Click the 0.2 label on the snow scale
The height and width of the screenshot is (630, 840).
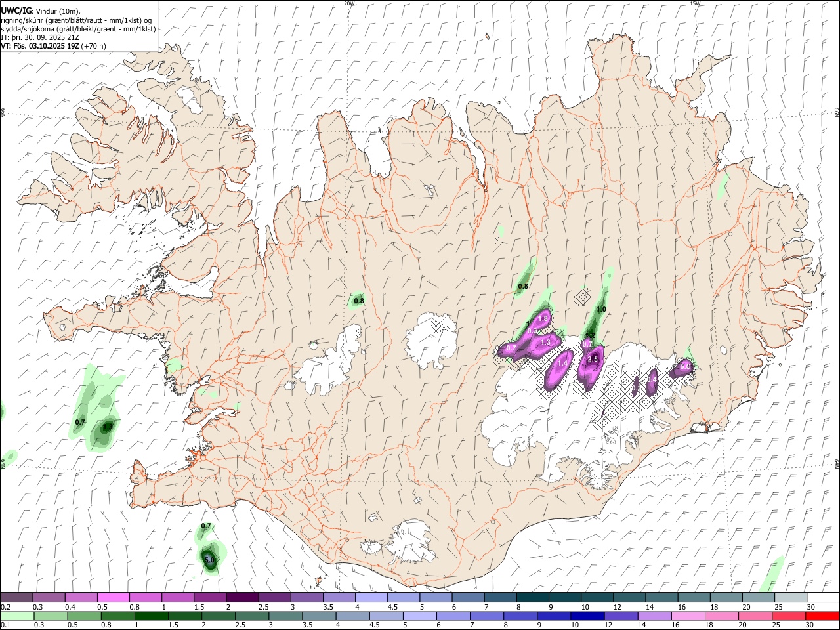click(5, 607)
